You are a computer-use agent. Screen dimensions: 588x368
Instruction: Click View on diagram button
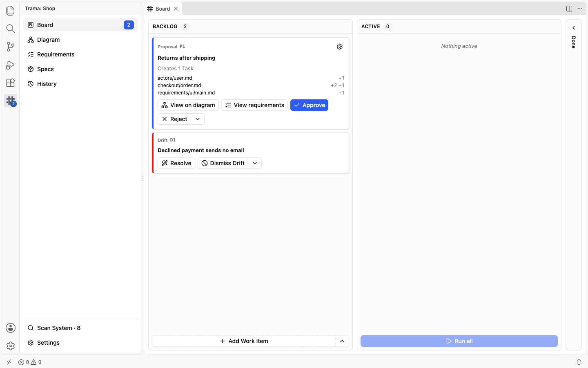[x=188, y=105]
